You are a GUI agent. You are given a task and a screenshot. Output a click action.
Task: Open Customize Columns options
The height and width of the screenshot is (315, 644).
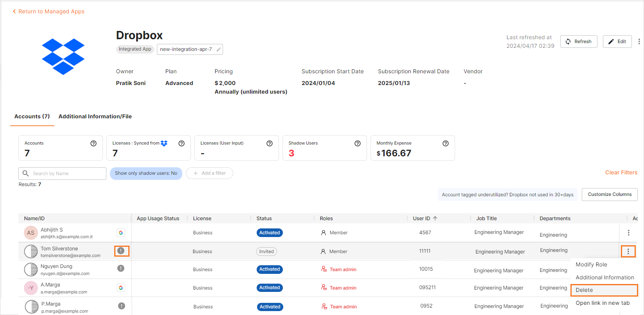(x=610, y=194)
